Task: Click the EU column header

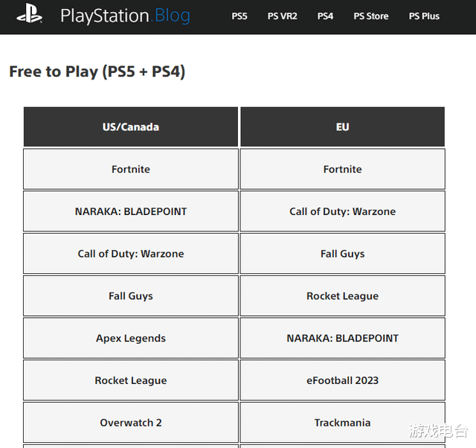Action: pos(342,127)
